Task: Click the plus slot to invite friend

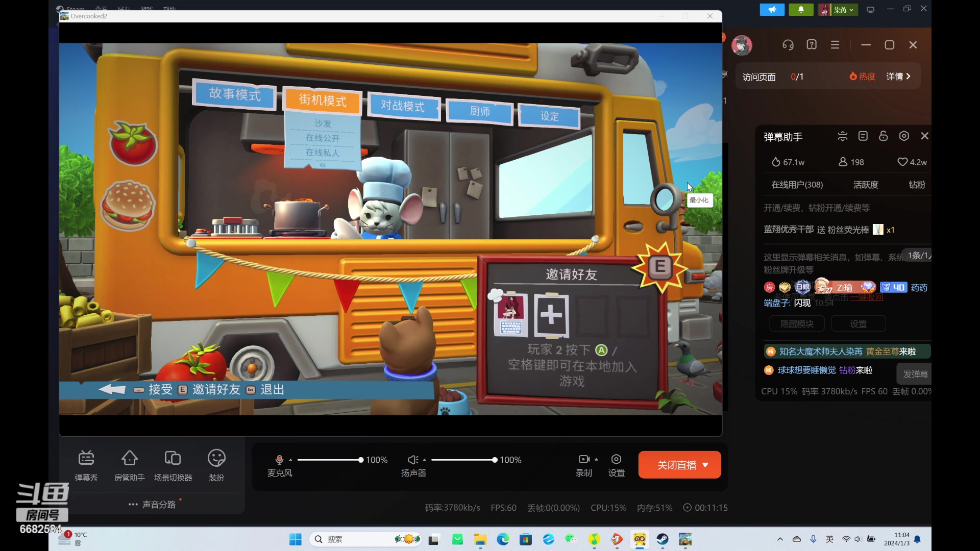Action: [551, 316]
